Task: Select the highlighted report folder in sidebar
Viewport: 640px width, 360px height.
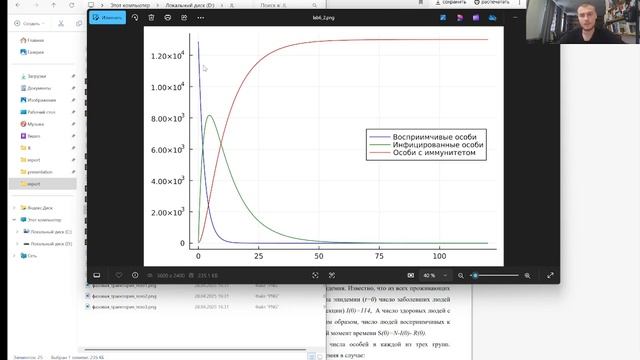Action: coord(42,184)
